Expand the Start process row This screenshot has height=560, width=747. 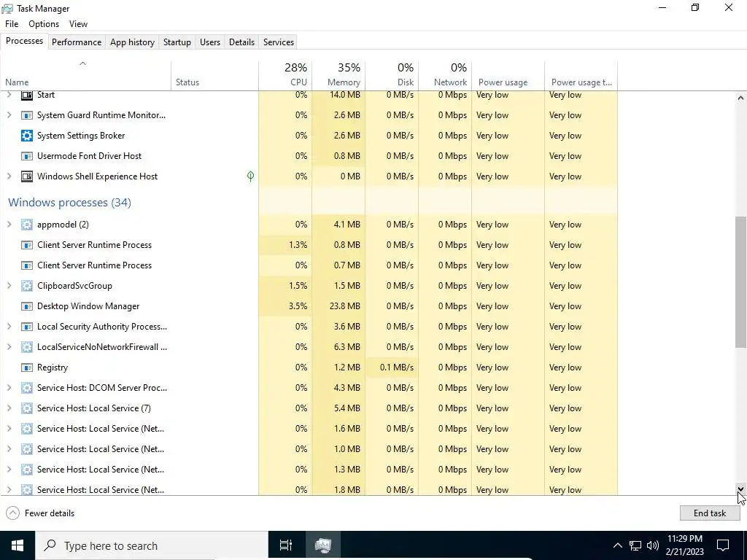tap(9, 95)
